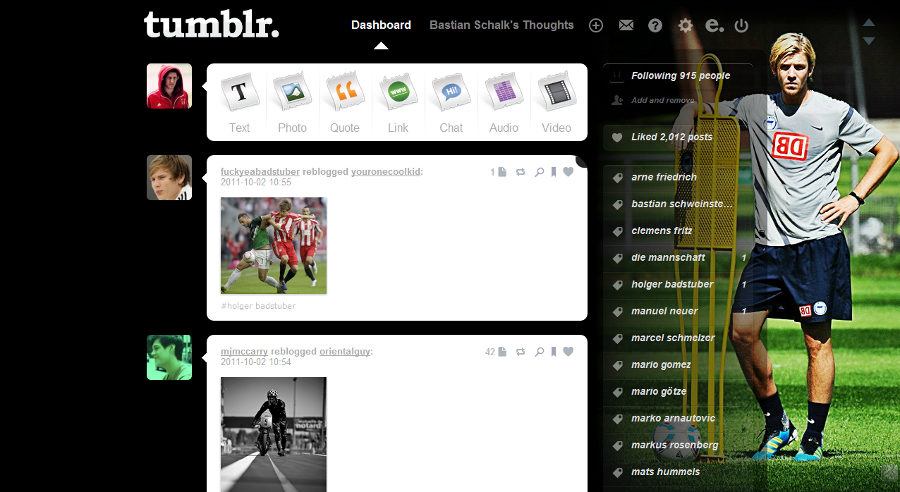Click bookmark icon on fuckyeabadstuber post
The width and height of the screenshot is (900, 492).
pos(553,172)
